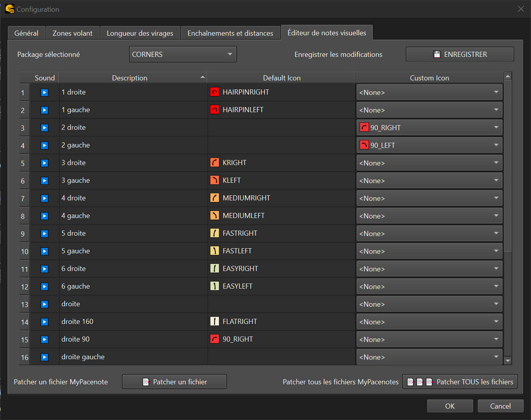The width and height of the screenshot is (531, 420).
Task: Click the MEDIUMRIGHT default icon
Action: click(215, 198)
